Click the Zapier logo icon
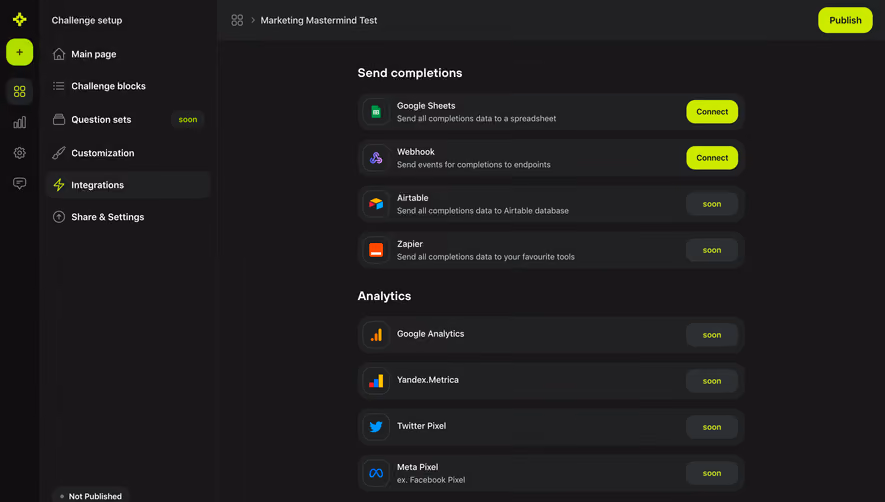This screenshot has width=885, height=502. pos(376,250)
